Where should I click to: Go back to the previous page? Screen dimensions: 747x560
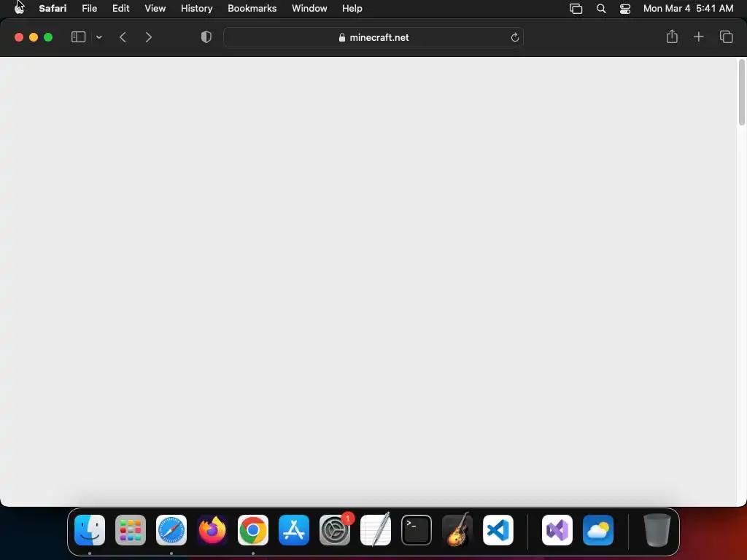point(123,37)
